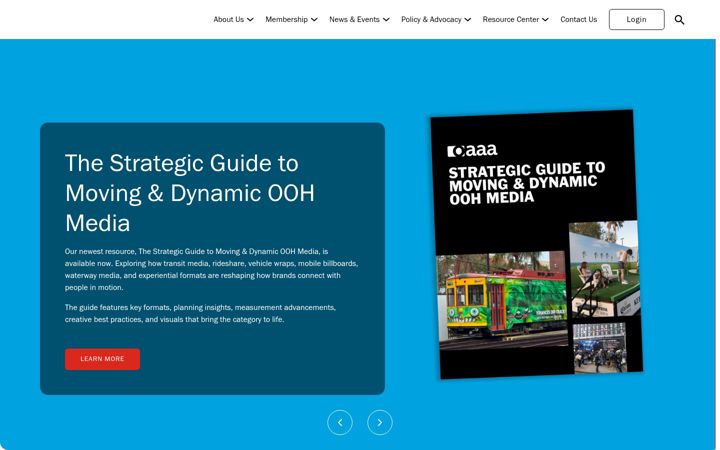The width and height of the screenshot is (720, 450).
Task: Open the News & Events menu label
Action: click(x=354, y=19)
